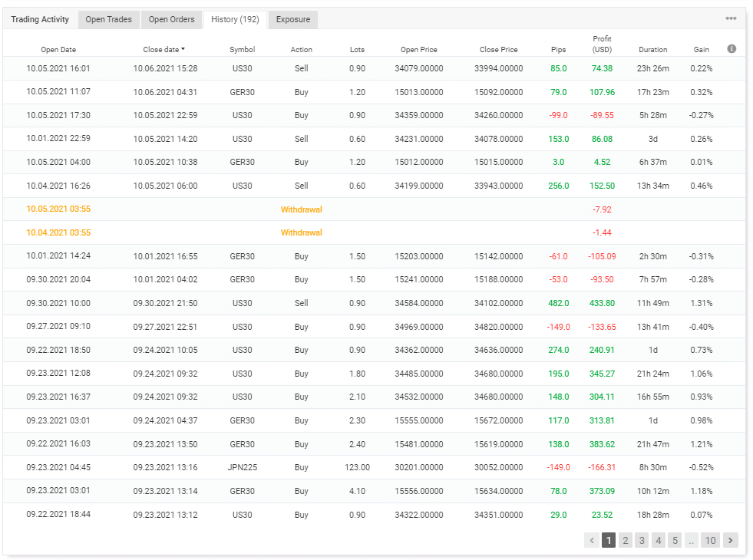Switch to Open Orders tab

171,19
